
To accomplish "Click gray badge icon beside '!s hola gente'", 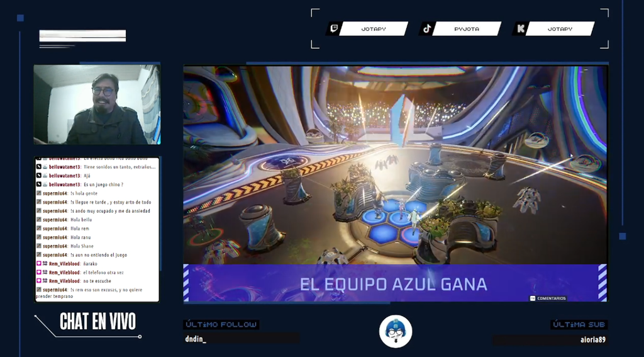I will (39, 193).
